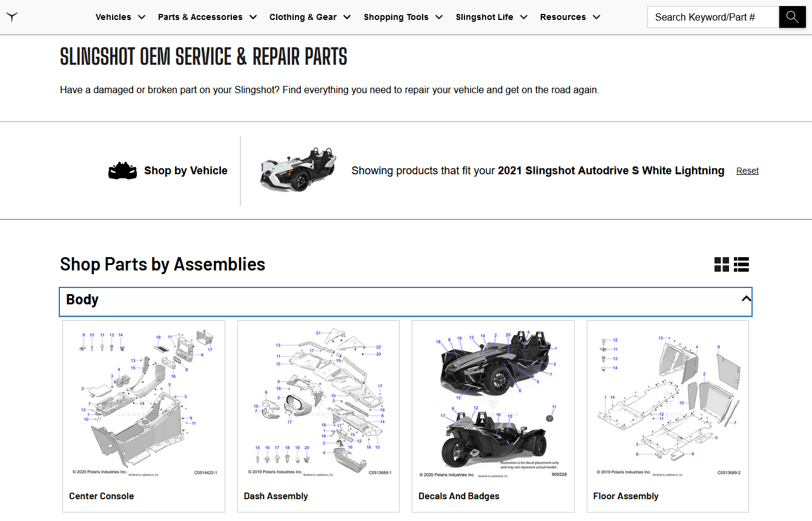Screen dimensions: 812x521
Task: Select the Decals And Badges diagram
Action: tap(493, 402)
